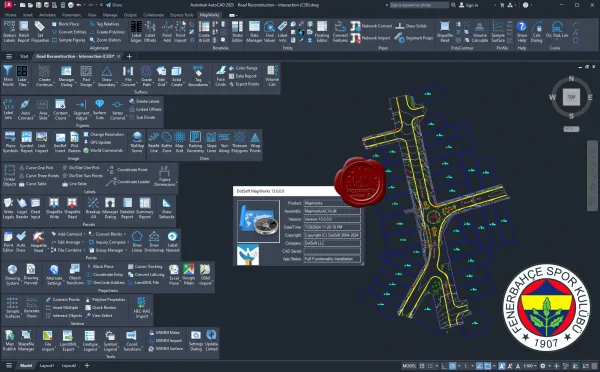Open the Data Manager tool

coord(254,31)
